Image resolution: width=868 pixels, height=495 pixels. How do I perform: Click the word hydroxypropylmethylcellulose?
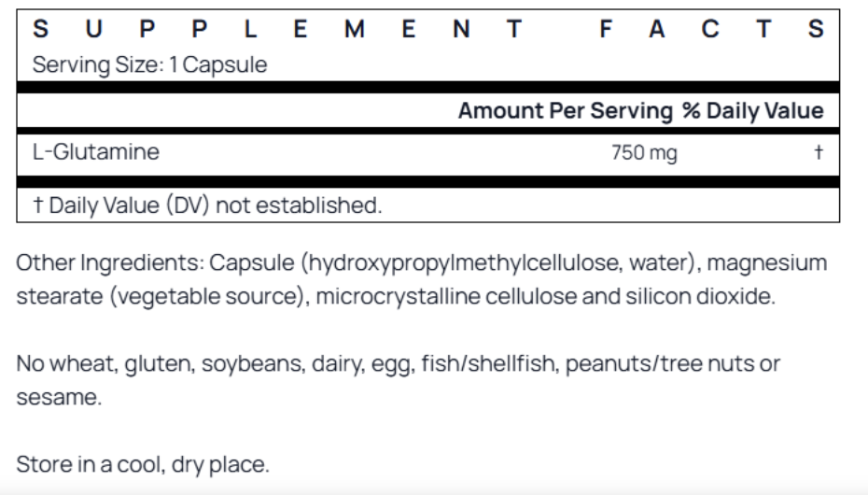462,263
